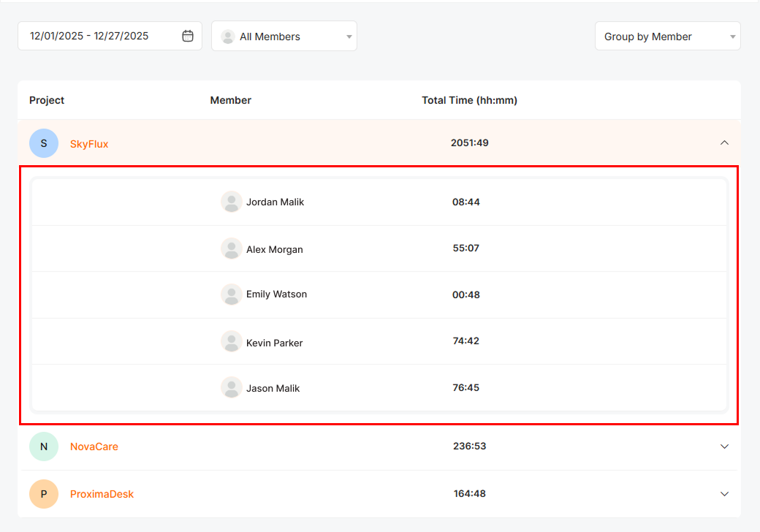The height and width of the screenshot is (532, 760).
Task: Click the Total Time column header
Action: click(469, 100)
